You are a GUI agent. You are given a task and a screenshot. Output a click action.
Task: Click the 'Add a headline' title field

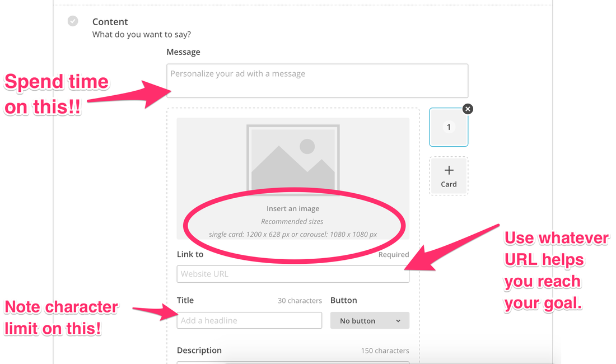[x=249, y=320]
